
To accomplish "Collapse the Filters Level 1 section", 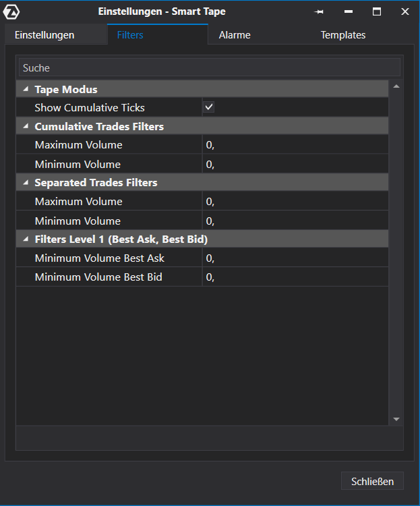I will 26,239.
